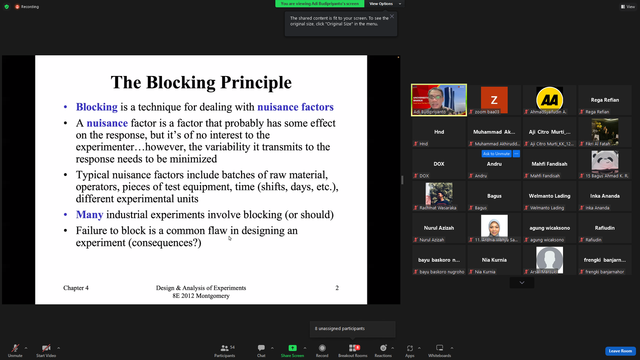Click the gallery panel divider handle
This screenshot has width=640, height=360.
tap(402, 180)
